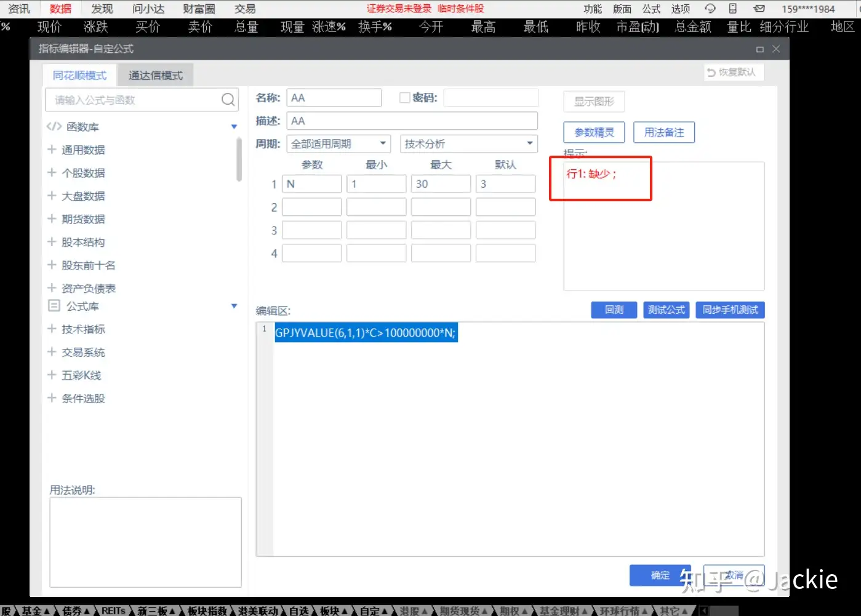Click the 用法说明 text box
The height and width of the screenshot is (616, 861).
pos(145,542)
